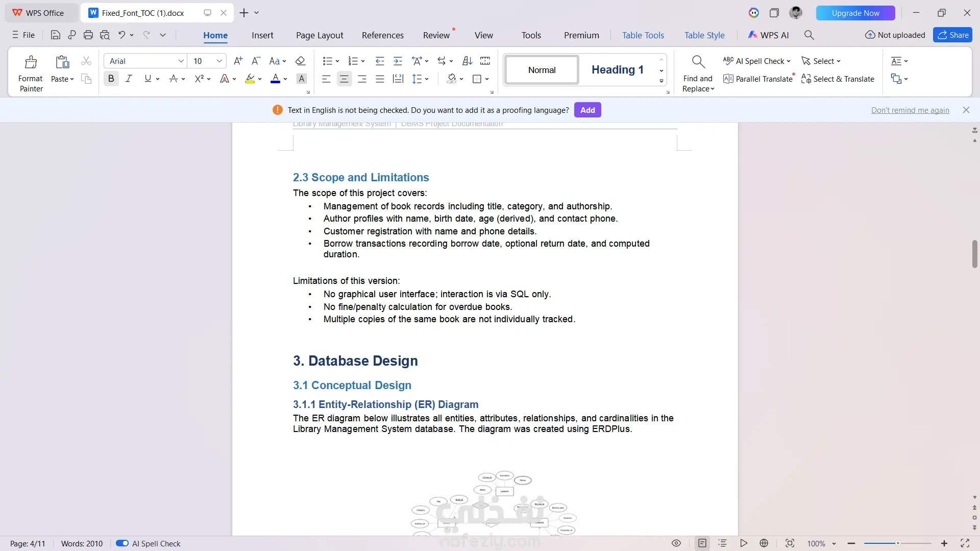This screenshot has width=980, height=551.
Task: Click the Clear Formatting eraser icon
Action: tap(301, 61)
